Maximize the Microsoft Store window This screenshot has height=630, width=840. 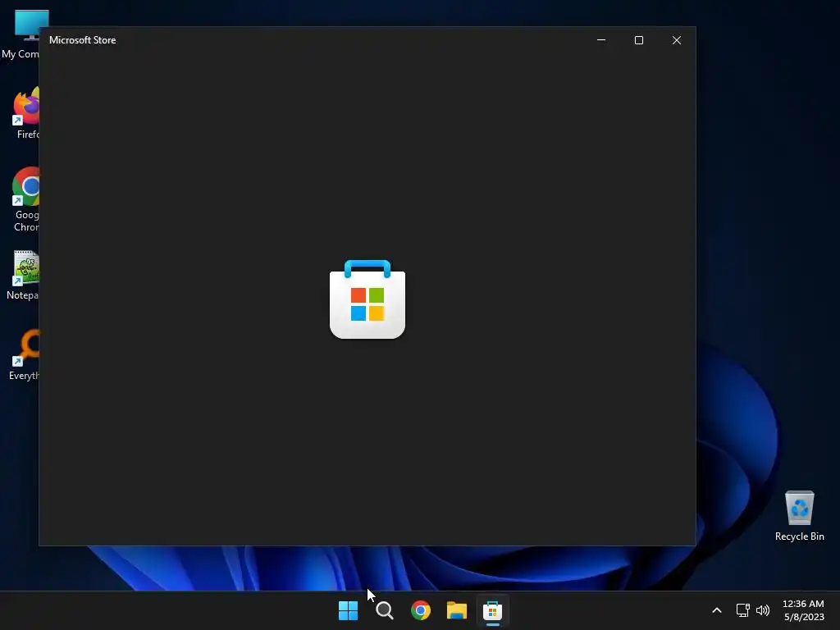(638, 40)
